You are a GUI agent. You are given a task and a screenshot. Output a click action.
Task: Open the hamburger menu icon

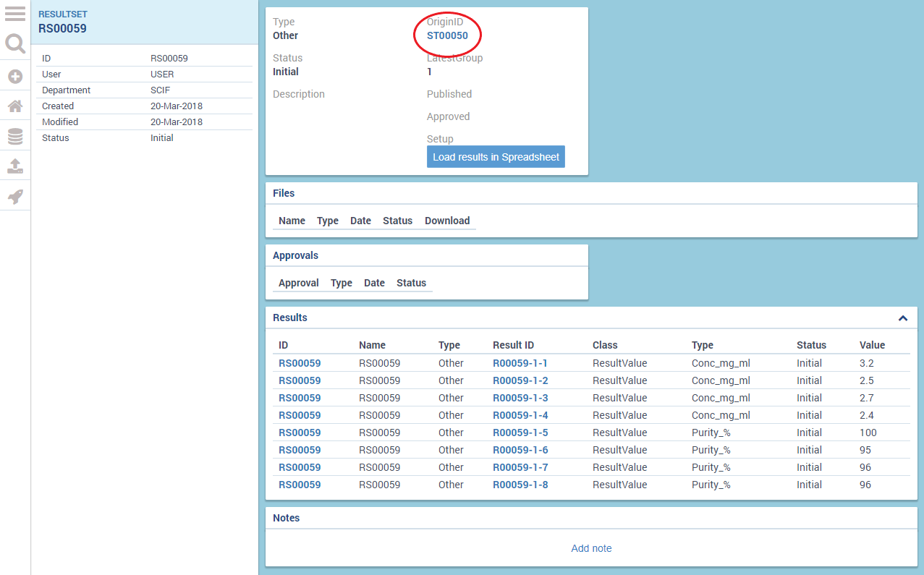pyautogui.click(x=15, y=14)
